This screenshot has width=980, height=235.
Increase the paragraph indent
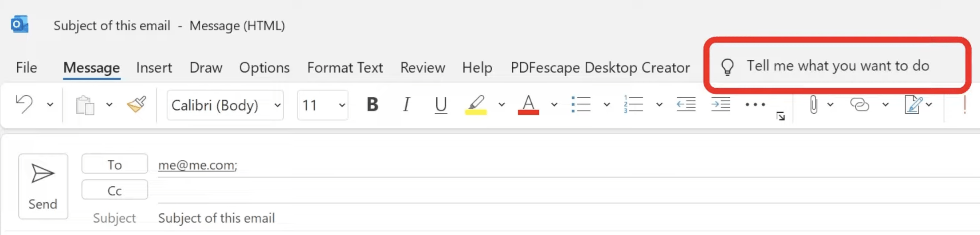click(x=721, y=105)
